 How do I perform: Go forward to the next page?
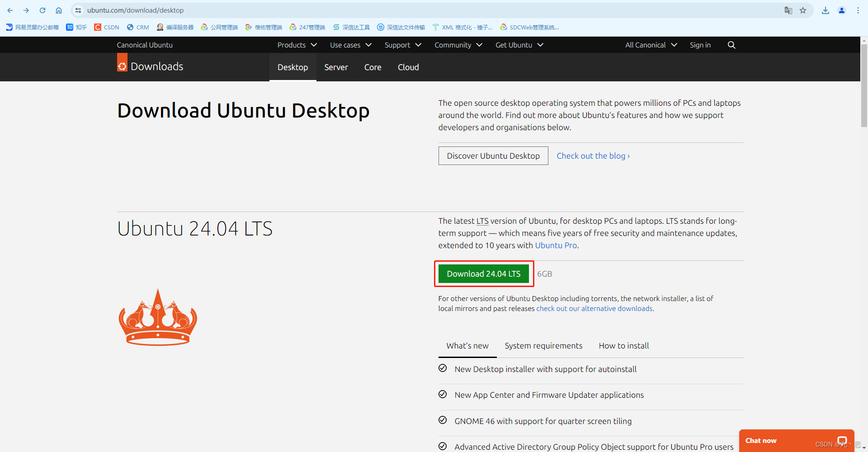[x=26, y=10]
